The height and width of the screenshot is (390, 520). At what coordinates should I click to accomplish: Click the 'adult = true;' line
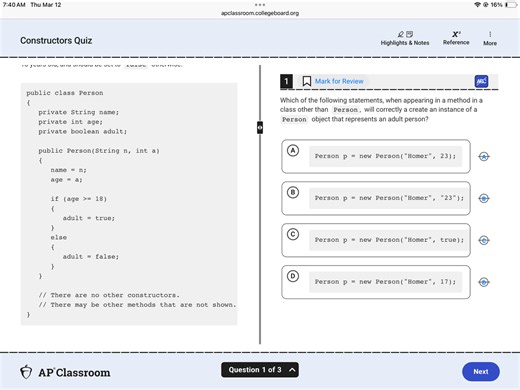[89, 218]
